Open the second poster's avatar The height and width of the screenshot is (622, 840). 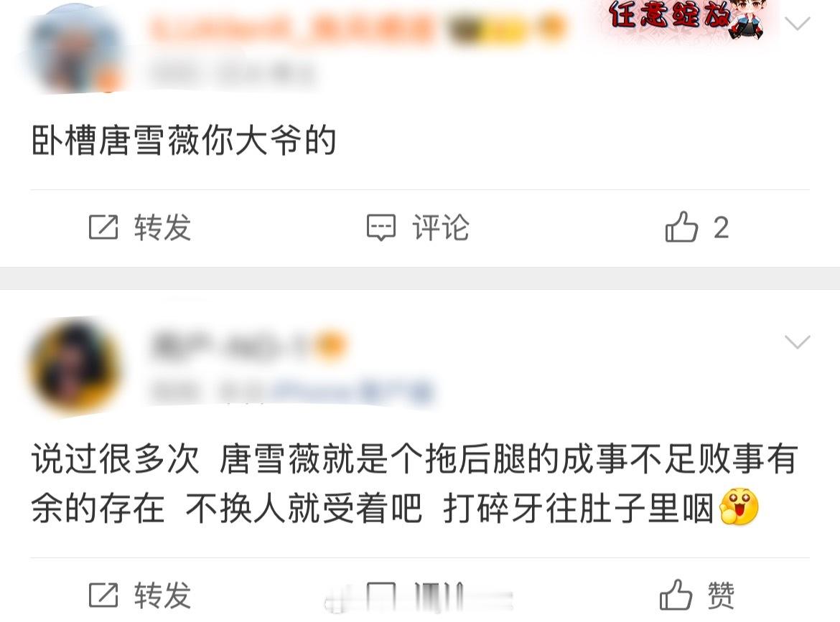75,367
